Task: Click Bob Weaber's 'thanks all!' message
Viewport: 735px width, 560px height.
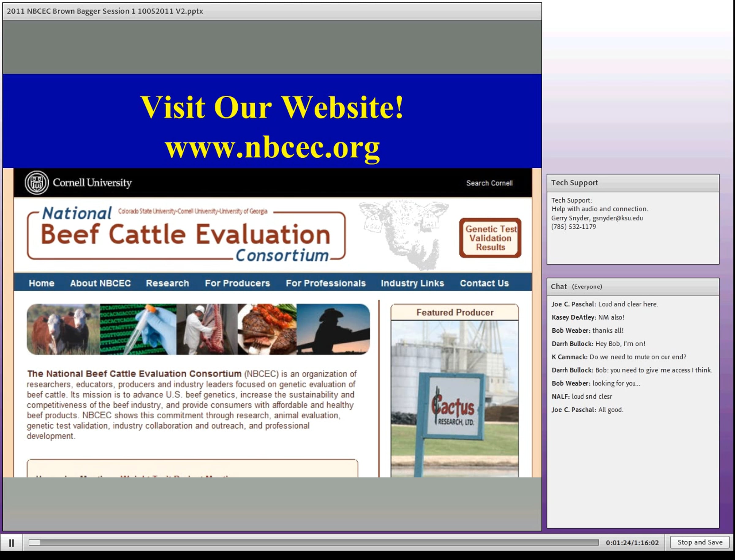Action: [x=587, y=330]
